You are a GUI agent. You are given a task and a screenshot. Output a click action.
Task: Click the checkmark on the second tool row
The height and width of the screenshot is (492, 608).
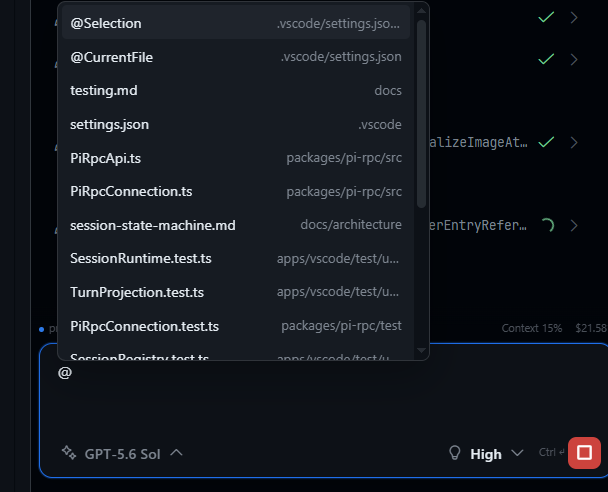(x=546, y=59)
